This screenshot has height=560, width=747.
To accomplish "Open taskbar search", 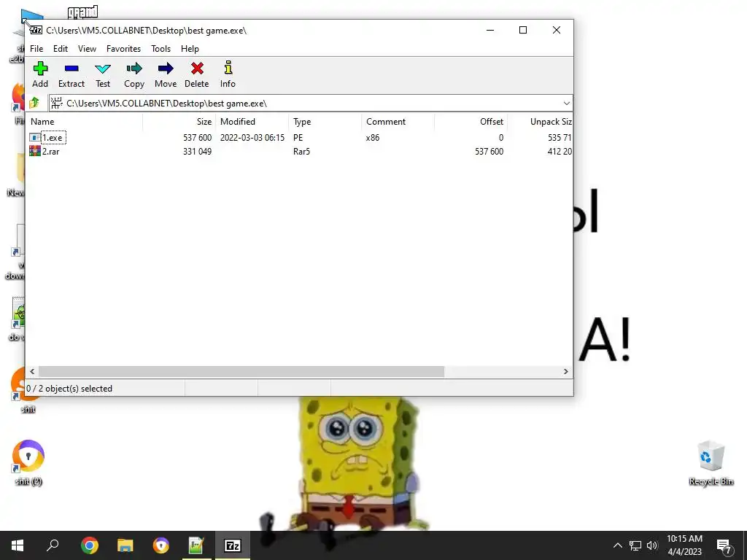I will [x=53, y=545].
